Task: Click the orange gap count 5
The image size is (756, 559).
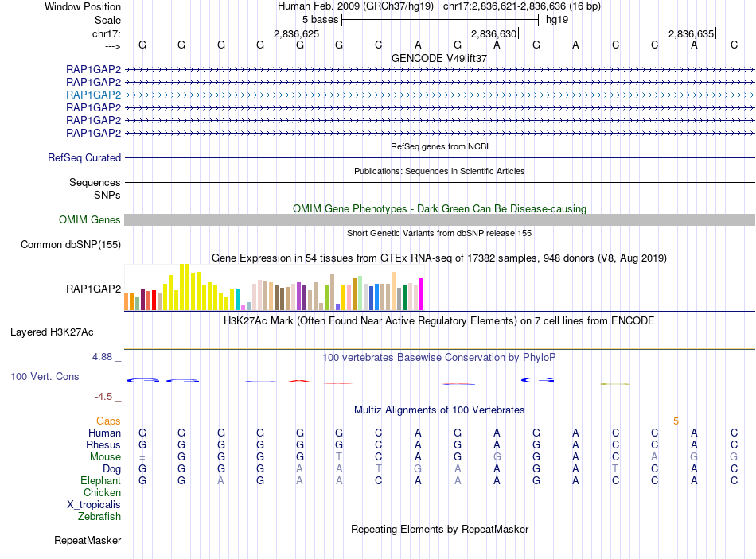Action: click(676, 421)
